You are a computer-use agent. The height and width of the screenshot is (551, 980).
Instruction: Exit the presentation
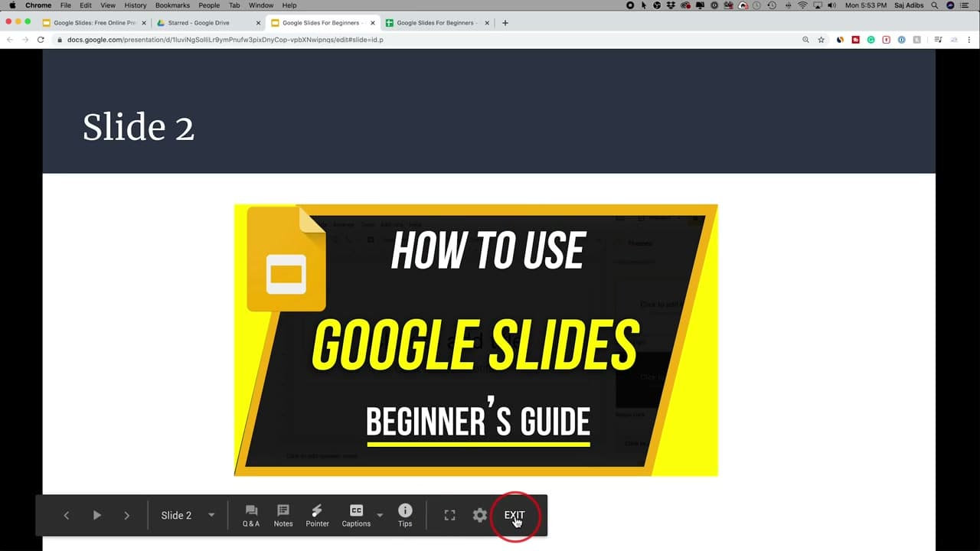[x=514, y=516]
